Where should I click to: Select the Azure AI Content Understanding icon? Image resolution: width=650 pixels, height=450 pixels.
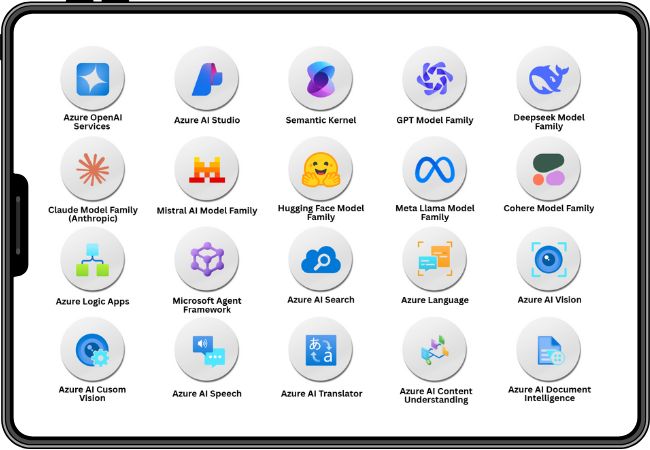click(434, 350)
